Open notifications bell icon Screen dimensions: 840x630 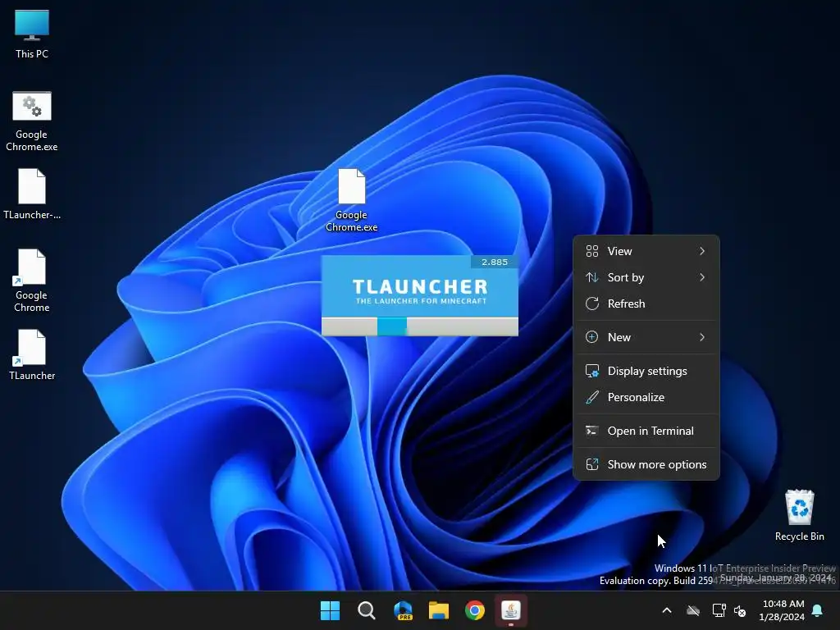[818, 610]
